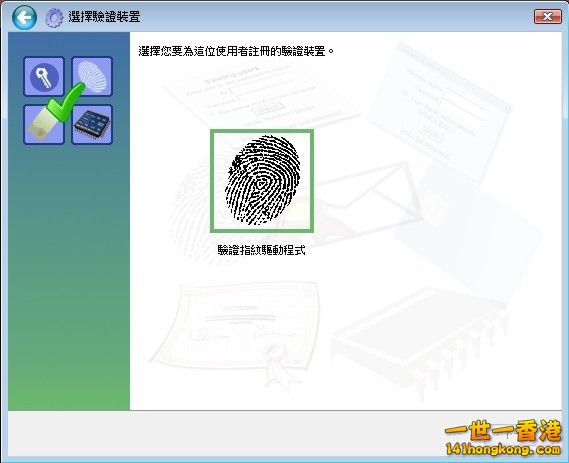Go back using the blue arrow button
Screen dimensions: 569x463
coord(24,17)
